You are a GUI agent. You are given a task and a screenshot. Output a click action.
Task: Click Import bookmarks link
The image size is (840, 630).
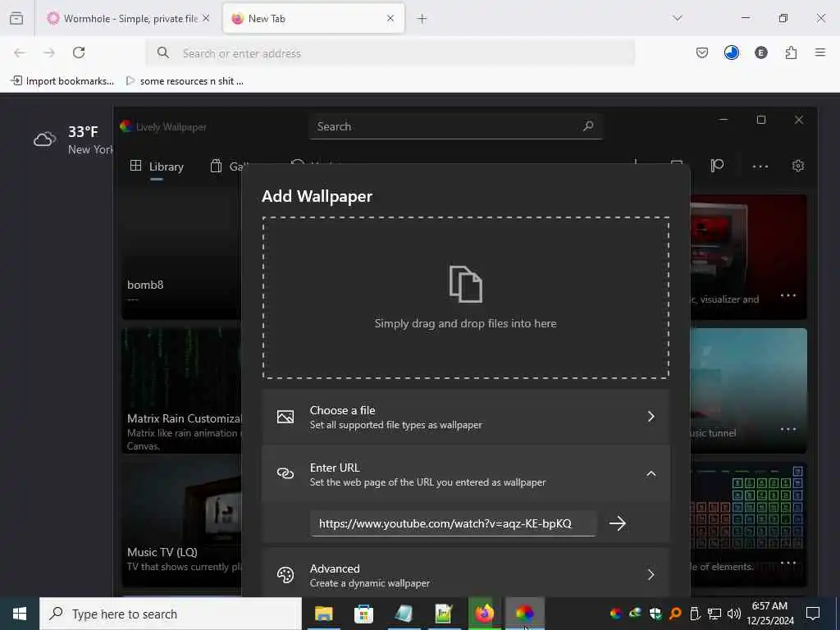62,81
